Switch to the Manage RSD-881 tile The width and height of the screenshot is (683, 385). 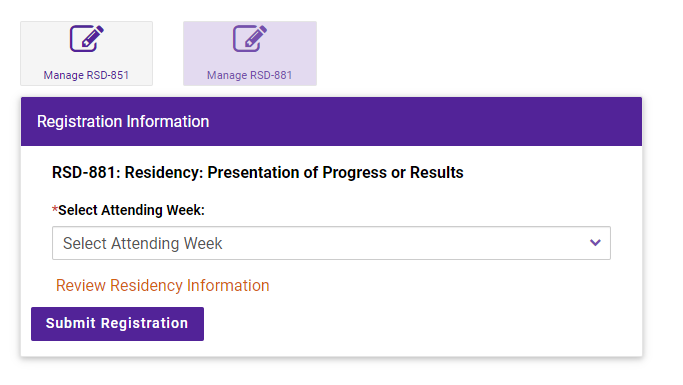tap(250, 54)
